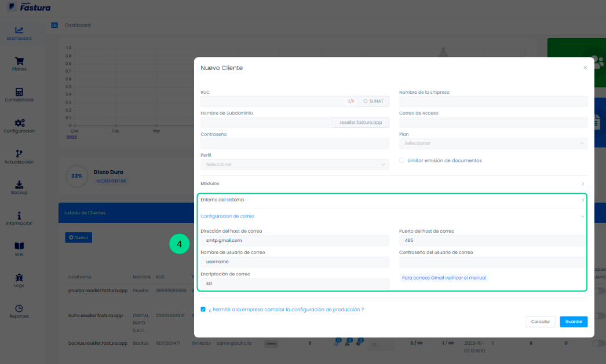
Task: Open Configuracion gears icon in sidebar
Action: click(x=19, y=123)
